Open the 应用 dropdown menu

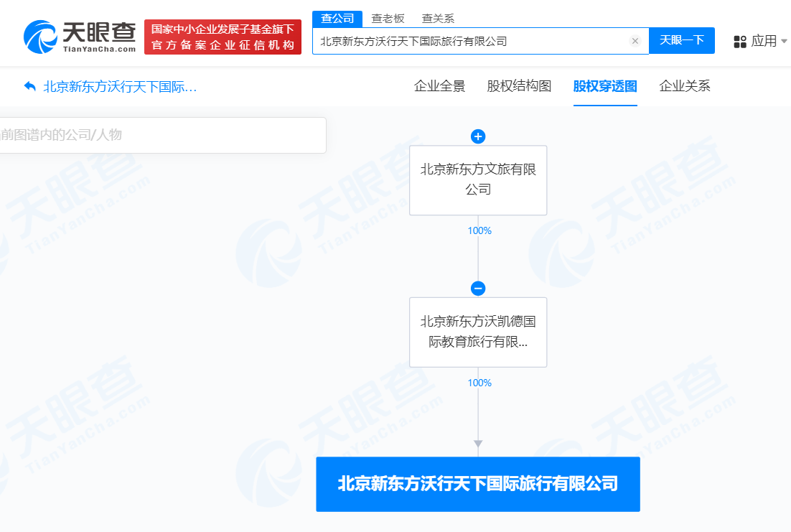point(764,42)
